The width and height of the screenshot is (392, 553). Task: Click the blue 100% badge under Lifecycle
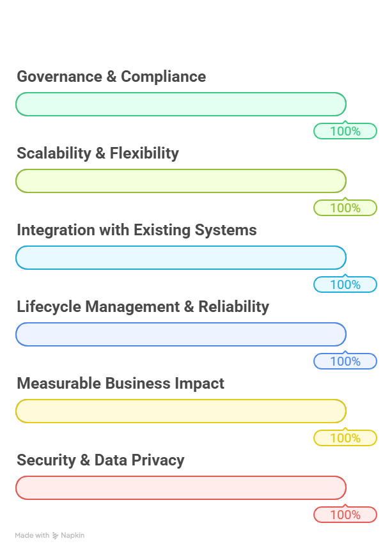point(345,361)
